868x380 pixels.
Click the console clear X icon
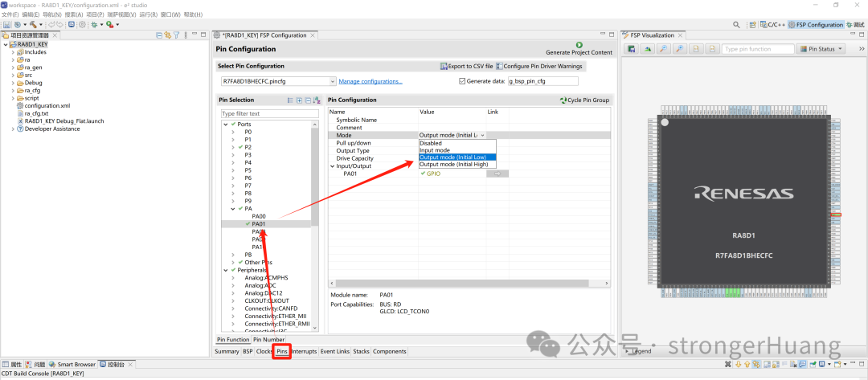tap(728, 364)
